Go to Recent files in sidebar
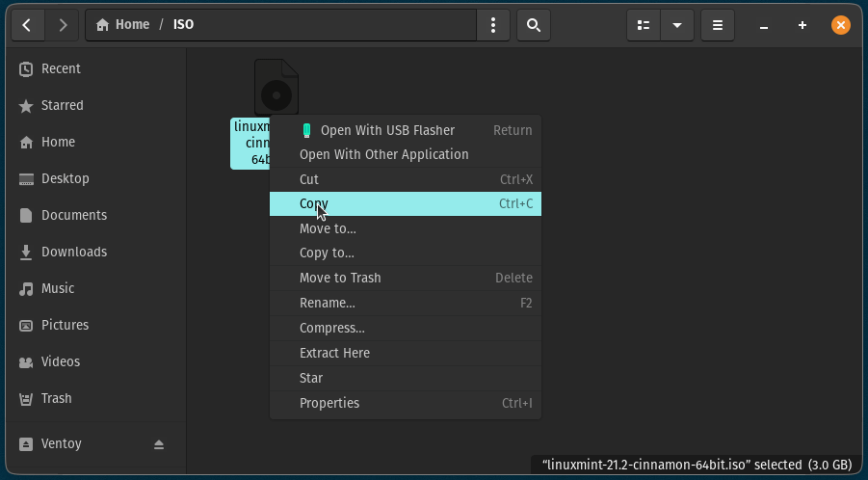This screenshot has height=480, width=868. (x=60, y=68)
